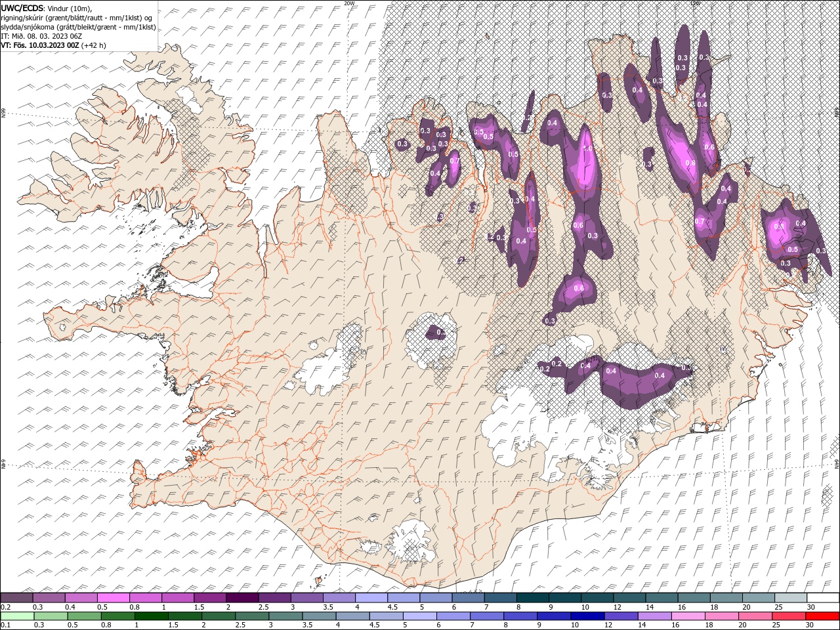The height and width of the screenshot is (630, 840).
Task: Select the darkest green bottom-row swatch labeled 1
Action: point(152,616)
